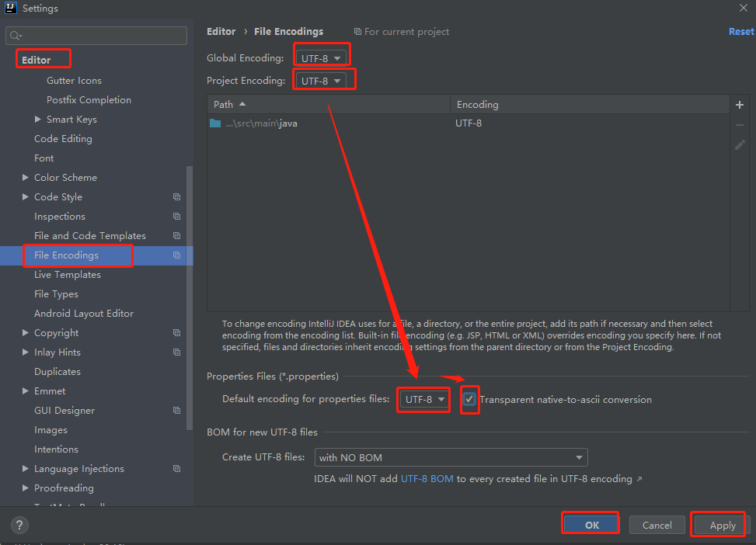Open Intentions settings

(x=56, y=449)
